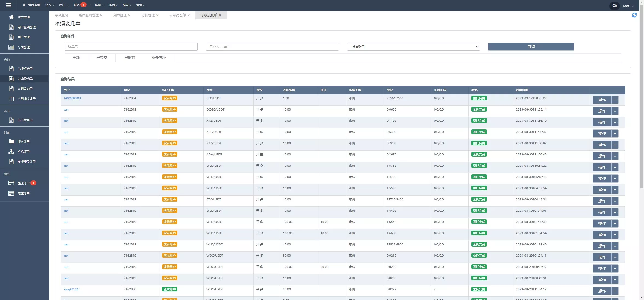The image size is (644, 300).
Task: Select the 已提交 status filter
Action: coord(102,58)
